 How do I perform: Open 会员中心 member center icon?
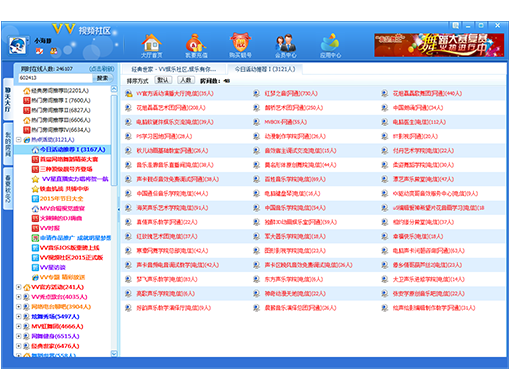[x=285, y=46]
